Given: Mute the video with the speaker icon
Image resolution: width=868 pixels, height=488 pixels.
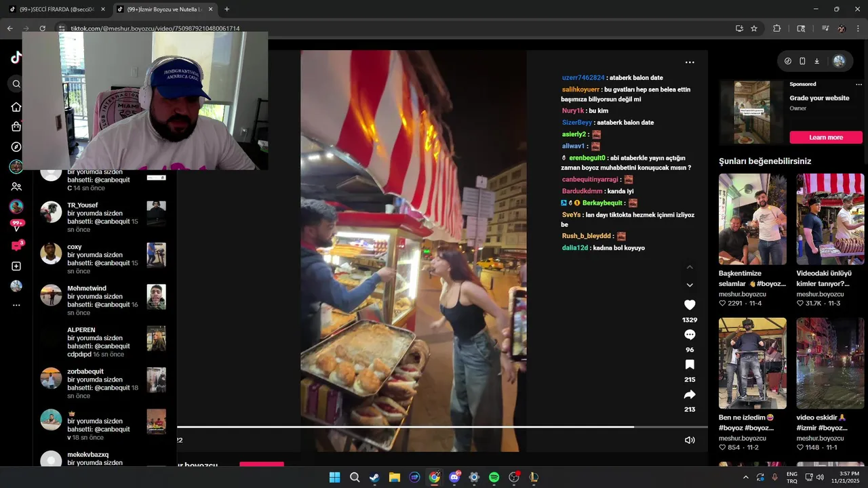Looking at the screenshot, I should coord(690,440).
